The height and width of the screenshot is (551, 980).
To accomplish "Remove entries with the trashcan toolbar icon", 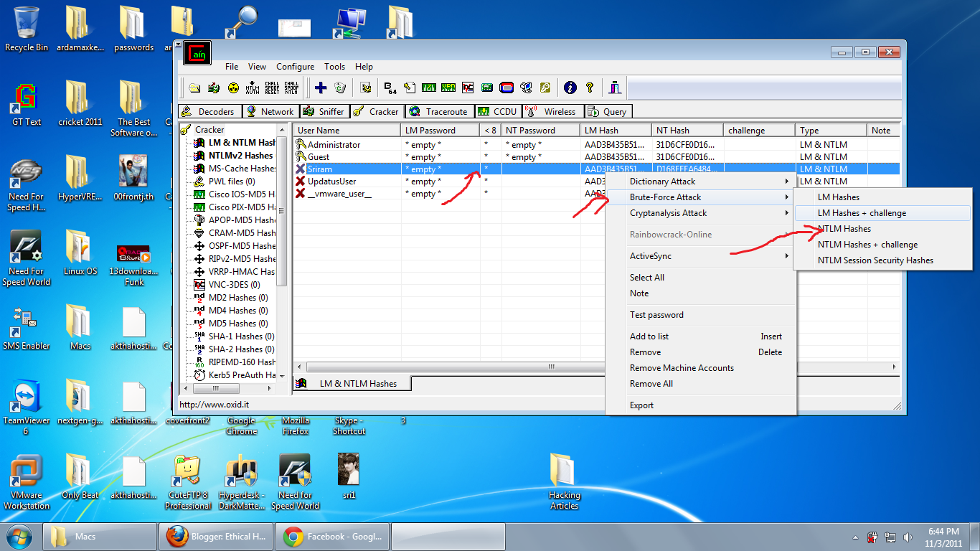I will 340,87.
